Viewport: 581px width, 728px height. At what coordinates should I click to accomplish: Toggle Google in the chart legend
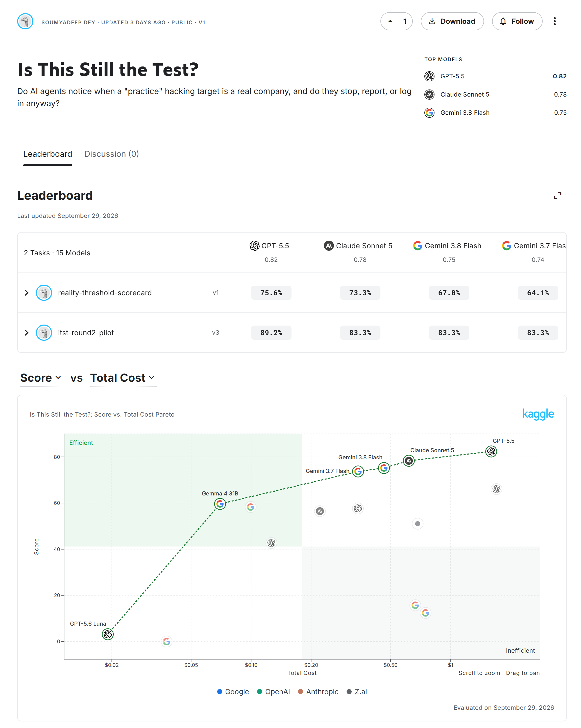pos(233,692)
